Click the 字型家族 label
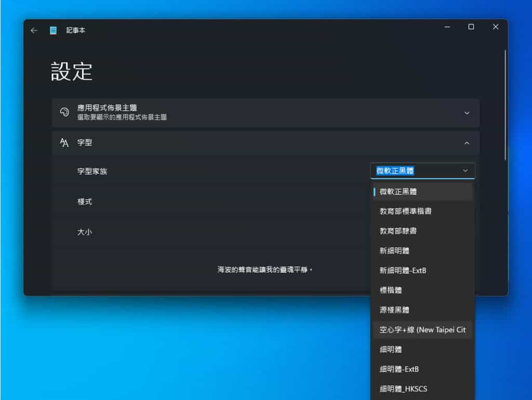This screenshot has width=532, height=400. pos(92,171)
